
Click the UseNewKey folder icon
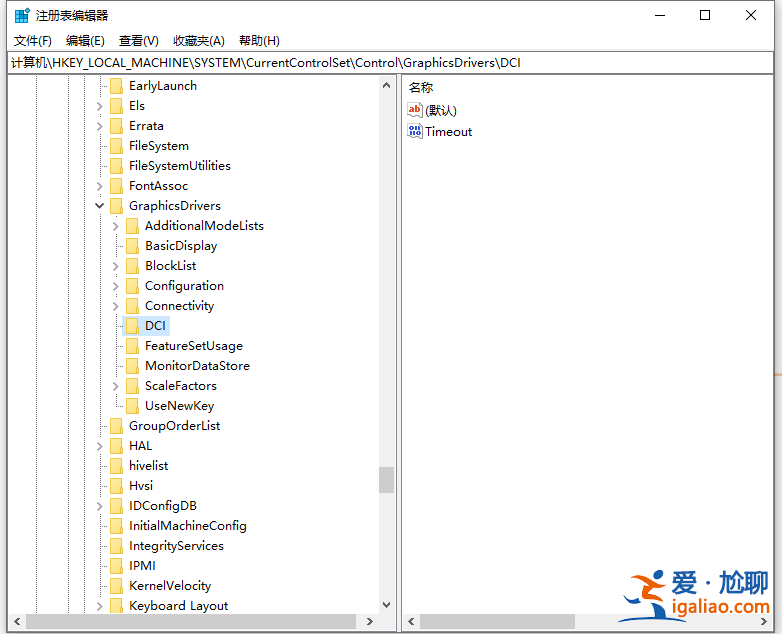click(x=132, y=406)
